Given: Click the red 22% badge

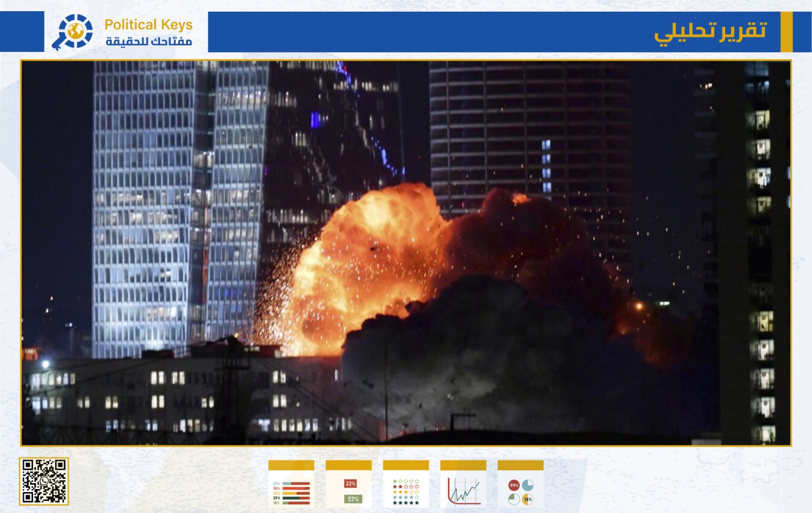Looking at the screenshot, I should coord(350,483).
